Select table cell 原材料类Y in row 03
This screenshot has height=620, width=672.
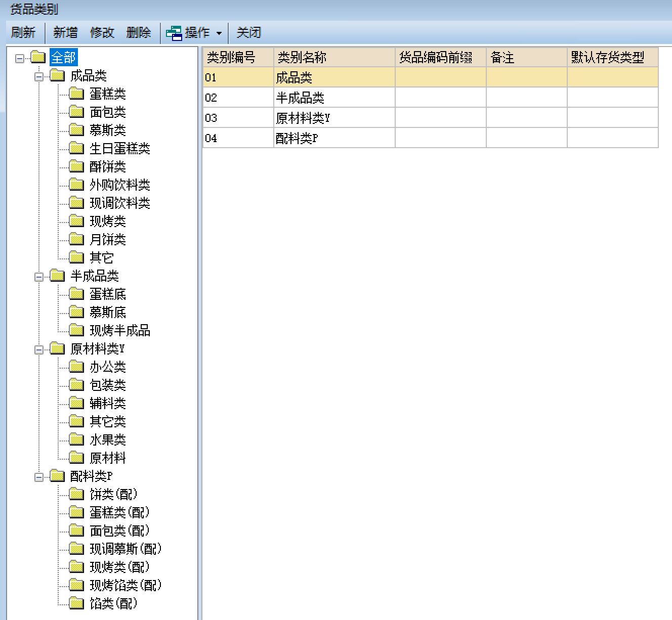334,118
